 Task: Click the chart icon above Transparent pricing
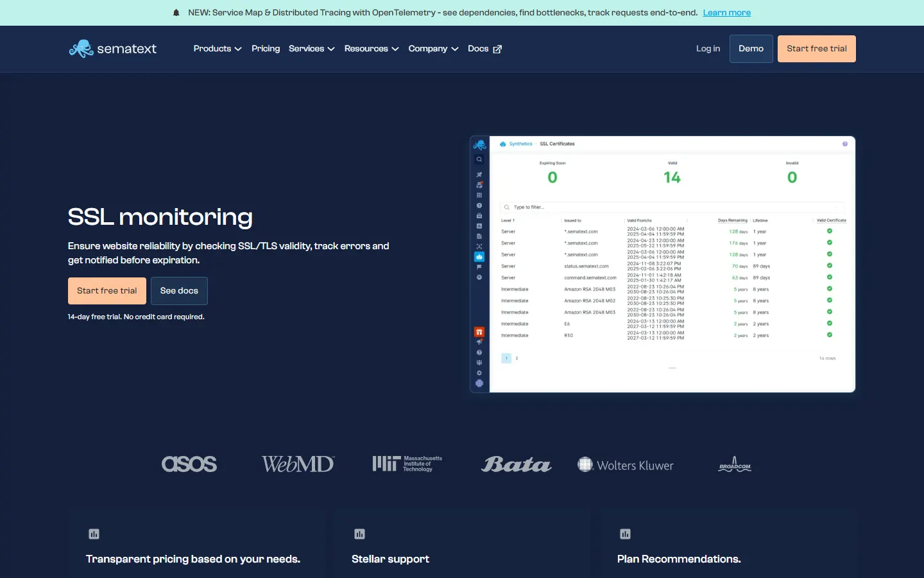click(x=94, y=534)
